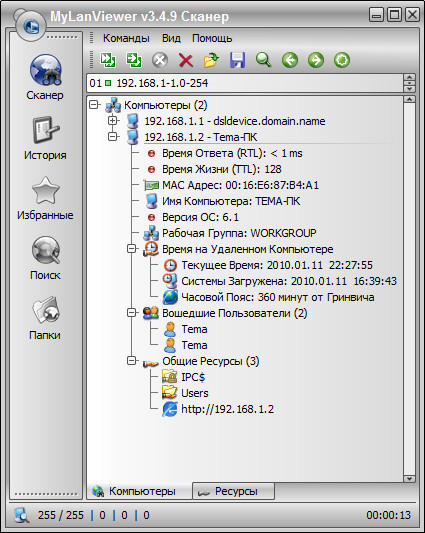
Task: Open the http://192.168.1.2 link
Action: click(227, 409)
